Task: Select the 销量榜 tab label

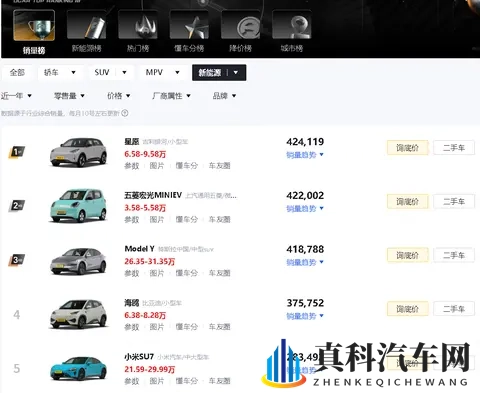Action: point(34,50)
